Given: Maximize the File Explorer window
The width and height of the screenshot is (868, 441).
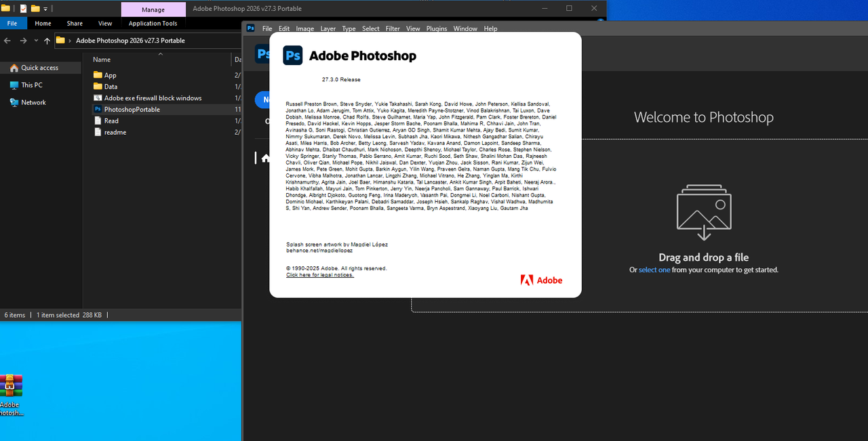Looking at the screenshot, I should 569,9.
